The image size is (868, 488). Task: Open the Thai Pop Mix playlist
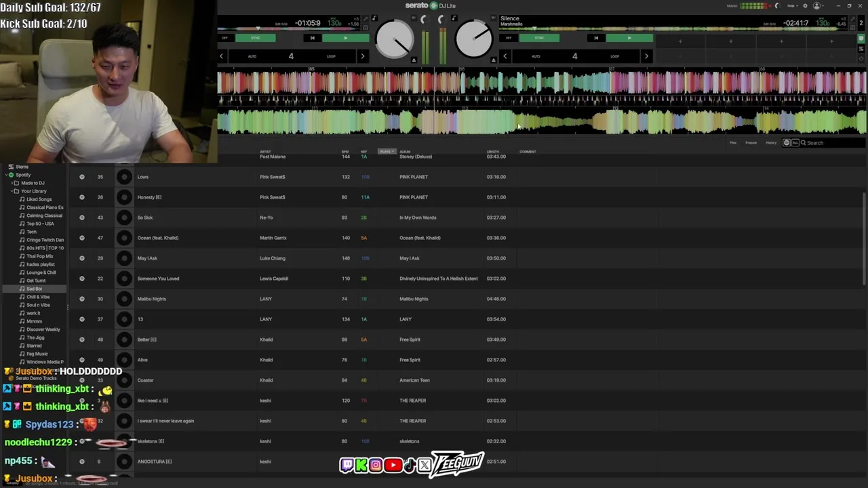(39, 256)
